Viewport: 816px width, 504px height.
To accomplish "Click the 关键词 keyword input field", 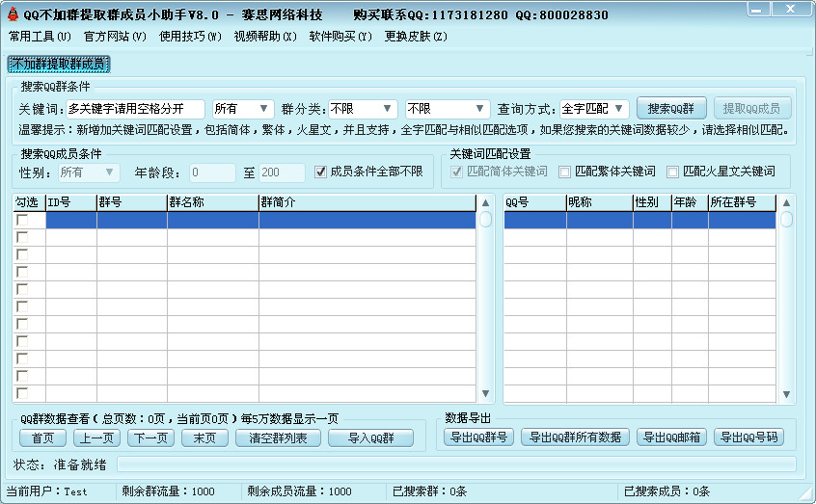I will pos(135,109).
